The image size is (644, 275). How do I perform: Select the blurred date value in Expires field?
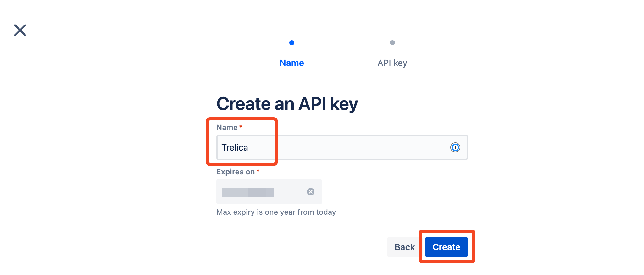point(248,192)
